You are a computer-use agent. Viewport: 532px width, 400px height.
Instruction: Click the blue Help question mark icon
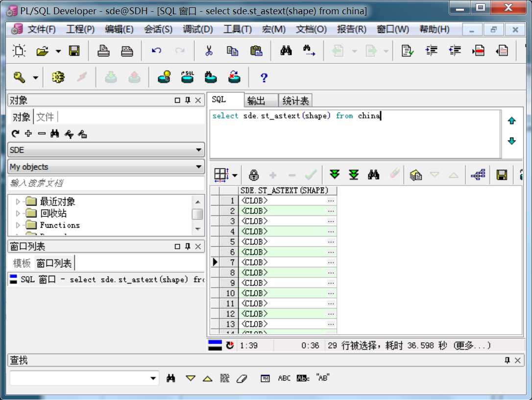(264, 78)
